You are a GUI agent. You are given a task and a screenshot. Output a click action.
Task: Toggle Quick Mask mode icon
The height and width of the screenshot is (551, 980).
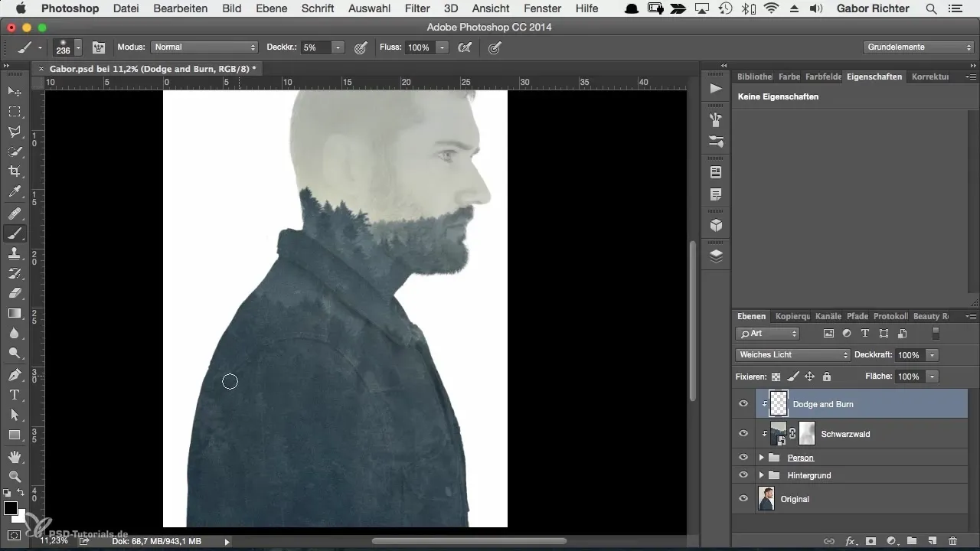pyautogui.click(x=15, y=535)
